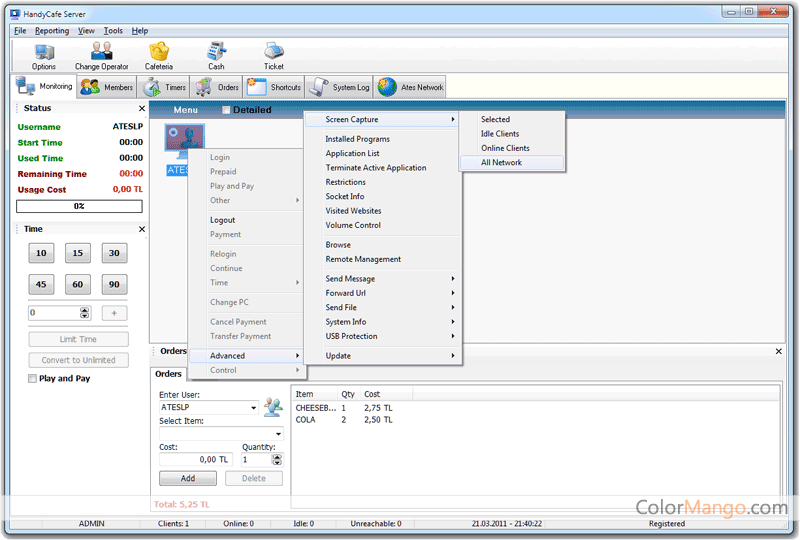Tick the Play and Pay checkbox
The width and height of the screenshot is (800, 540).
pos(33,379)
